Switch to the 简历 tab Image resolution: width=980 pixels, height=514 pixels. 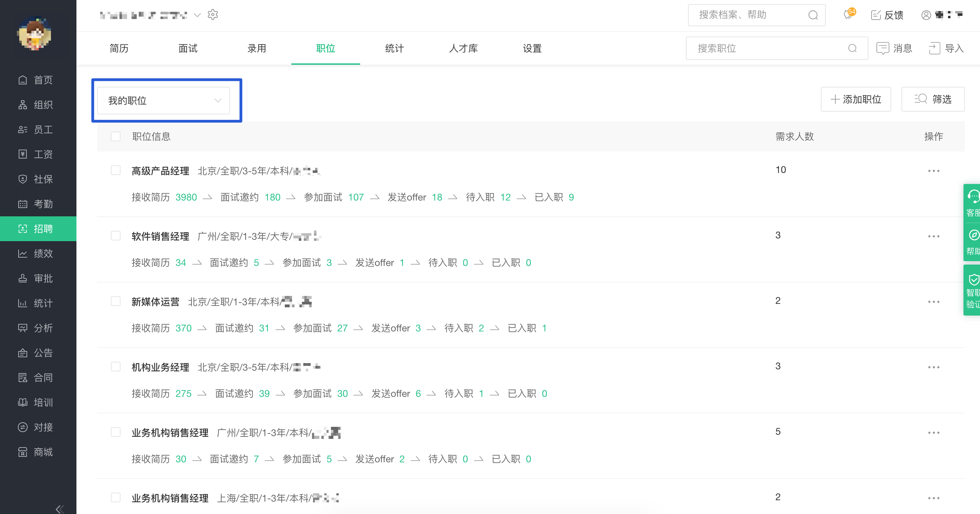pyautogui.click(x=119, y=48)
